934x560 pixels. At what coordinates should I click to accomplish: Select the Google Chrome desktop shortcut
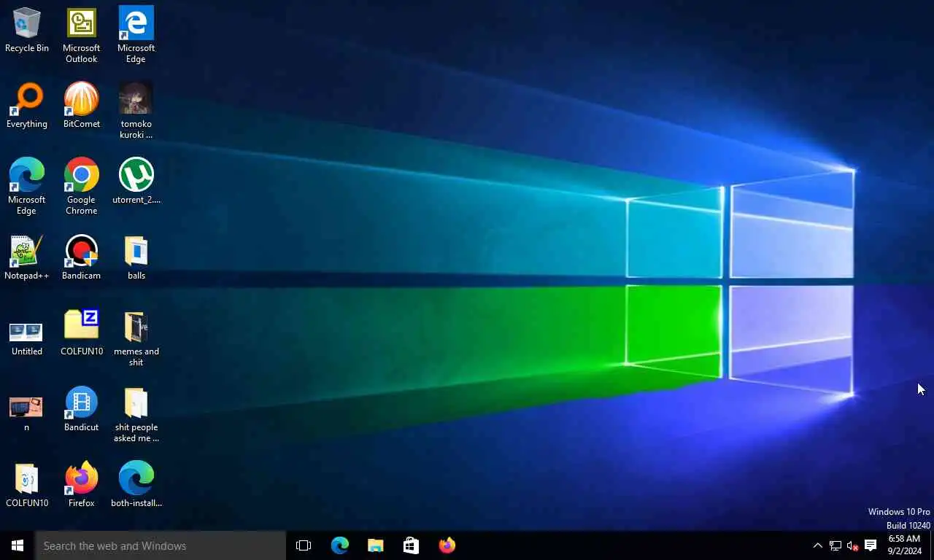coord(81,187)
